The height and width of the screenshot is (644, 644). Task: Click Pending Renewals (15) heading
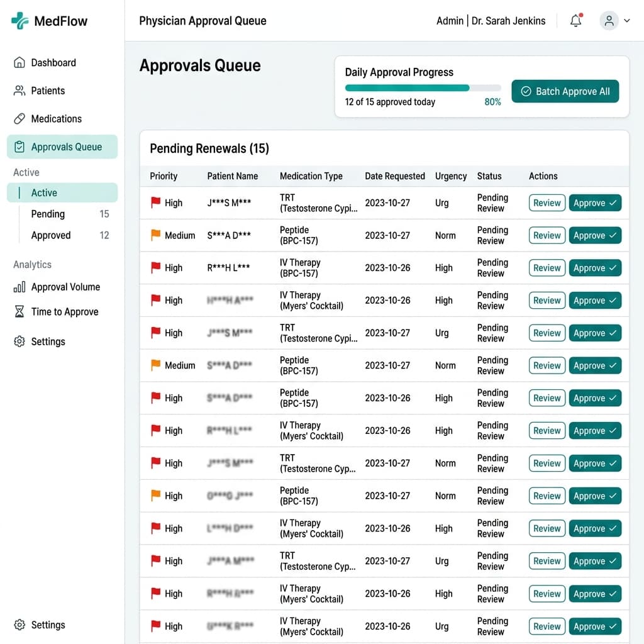click(x=209, y=148)
